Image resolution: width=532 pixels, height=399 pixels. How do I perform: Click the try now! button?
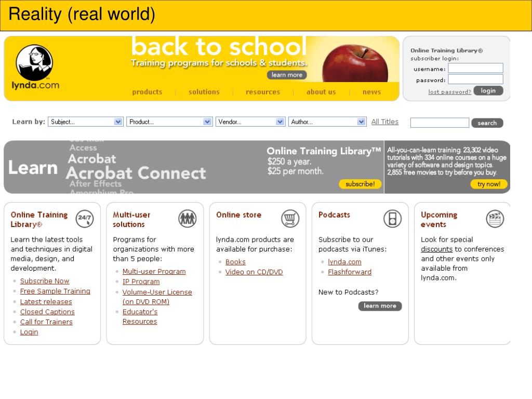coord(489,184)
